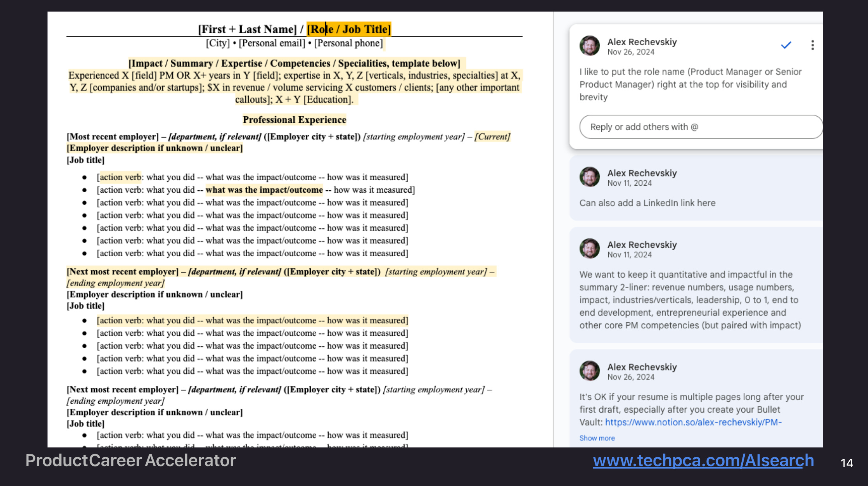Click Alex Rechevskiy's avatar on the top comment
The height and width of the screenshot is (486, 868).
point(590,46)
